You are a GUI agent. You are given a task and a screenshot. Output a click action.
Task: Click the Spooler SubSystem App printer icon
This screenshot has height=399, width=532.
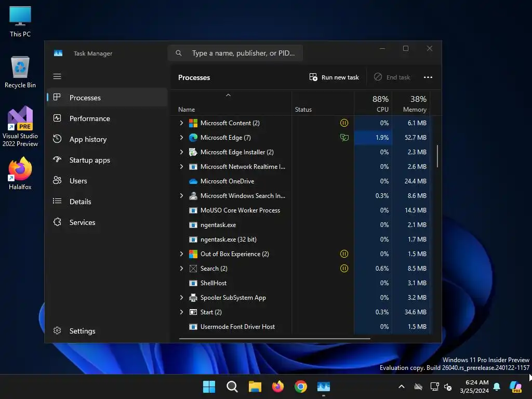(x=193, y=298)
